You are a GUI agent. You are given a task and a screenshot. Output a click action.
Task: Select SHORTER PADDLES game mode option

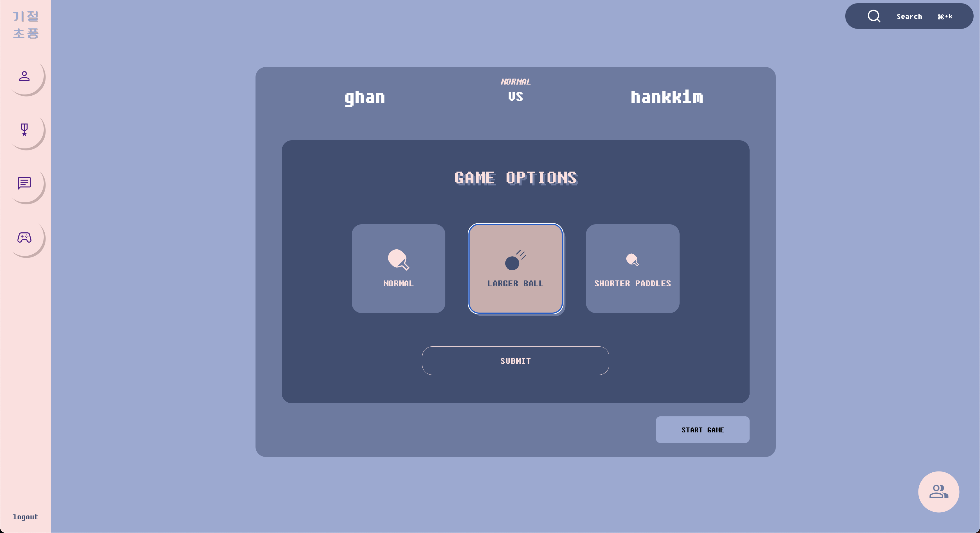click(632, 269)
